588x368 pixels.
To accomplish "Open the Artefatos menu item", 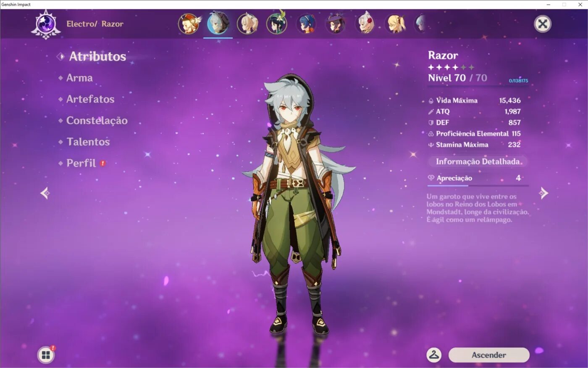I will pos(90,99).
